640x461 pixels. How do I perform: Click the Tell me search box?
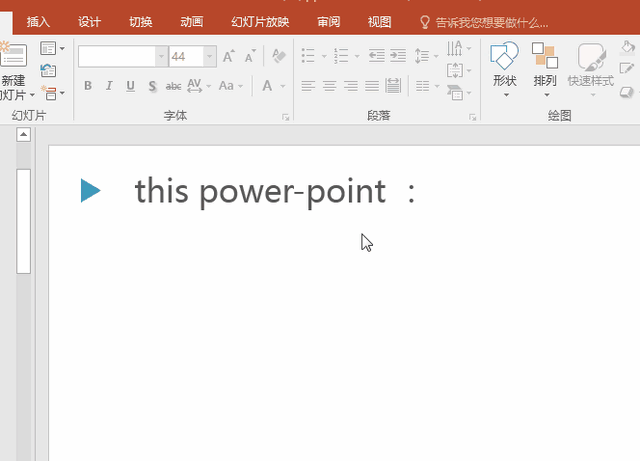(484, 22)
